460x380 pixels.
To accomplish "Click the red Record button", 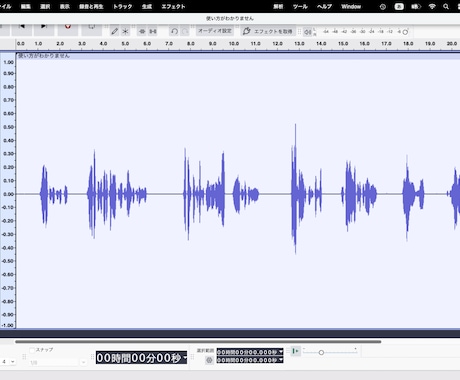I will coord(68,29).
